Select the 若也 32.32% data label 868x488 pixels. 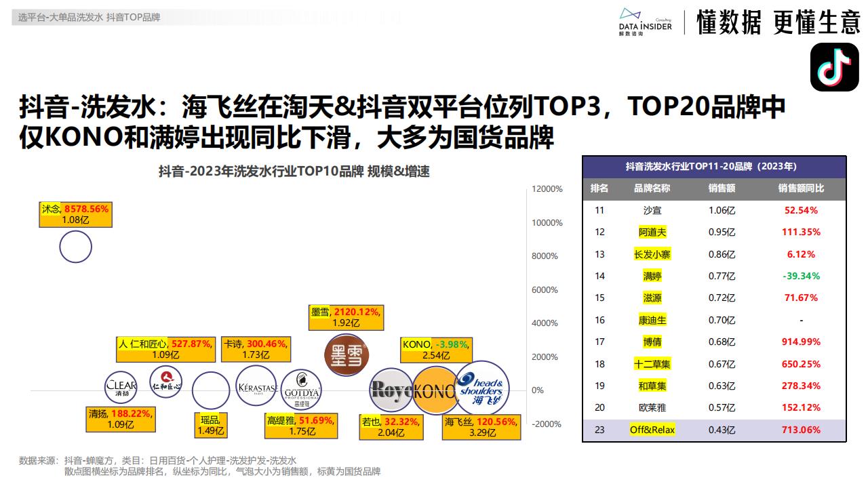point(391,427)
